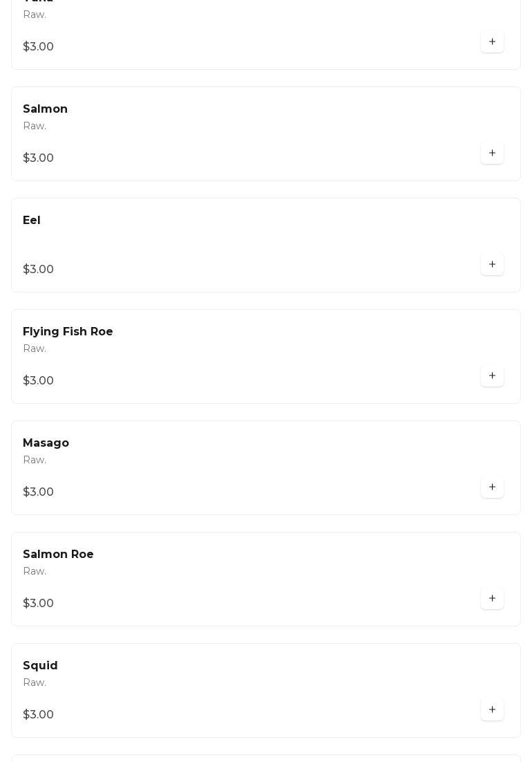Image resolution: width=532 pixels, height=762 pixels.
Task: Open the Eel menu item
Action: [32, 221]
